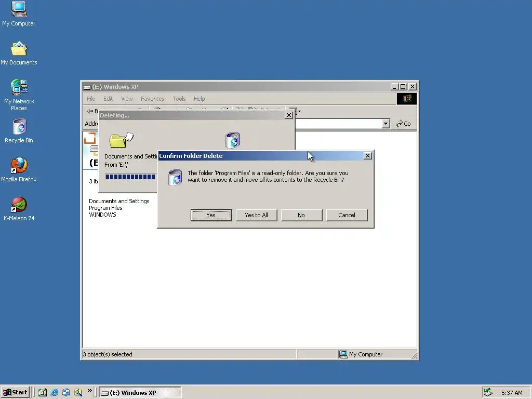
Task: Click the 5:37 AM taskbar clock
Action: [512, 393]
